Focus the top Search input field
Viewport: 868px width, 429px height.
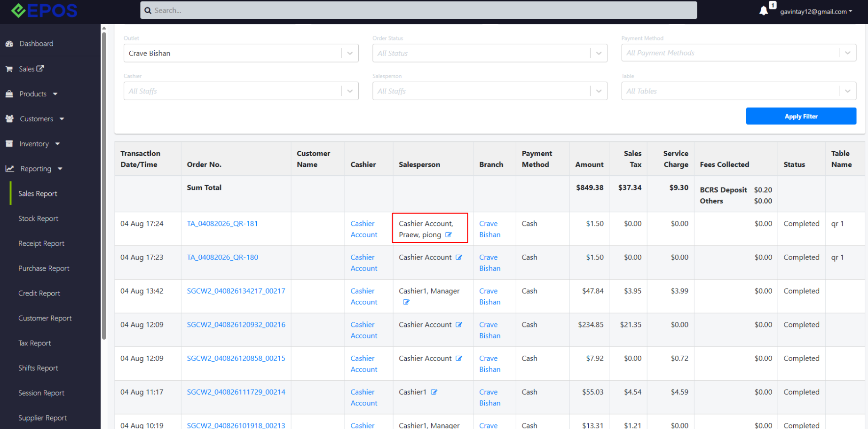(x=418, y=10)
